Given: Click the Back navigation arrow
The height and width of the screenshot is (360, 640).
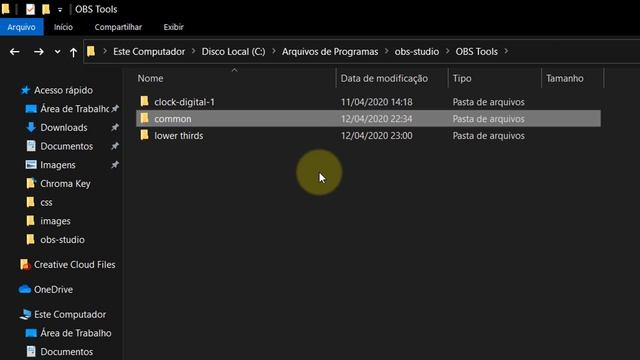Looking at the screenshot, I should click(x=15, y=52).
